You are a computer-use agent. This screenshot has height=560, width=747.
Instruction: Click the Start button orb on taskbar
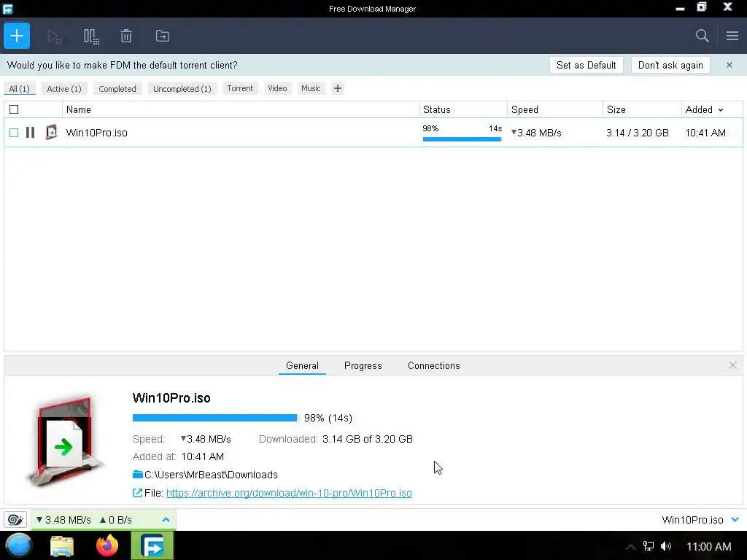(x=19, y=545)
